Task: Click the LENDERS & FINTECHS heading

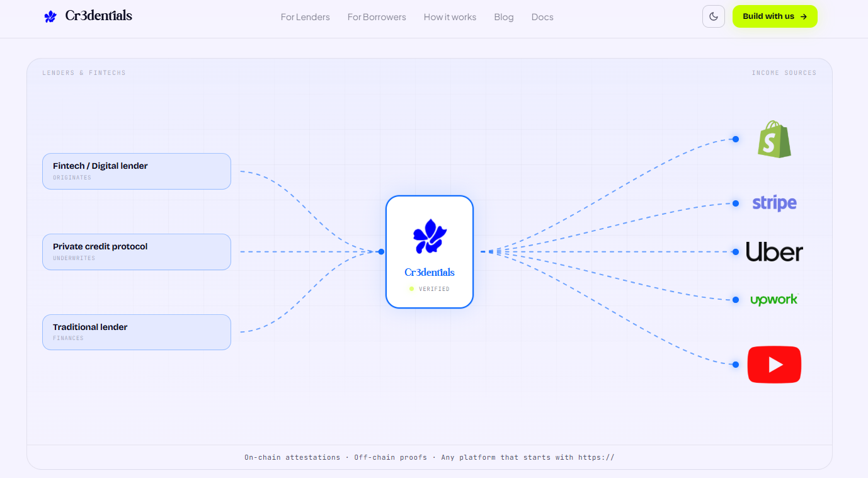Action: [84, 73]
